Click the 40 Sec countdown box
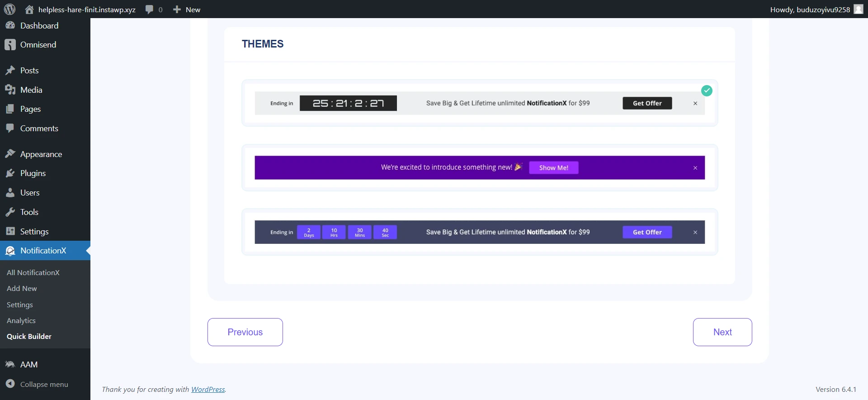 tap(385, 232)
